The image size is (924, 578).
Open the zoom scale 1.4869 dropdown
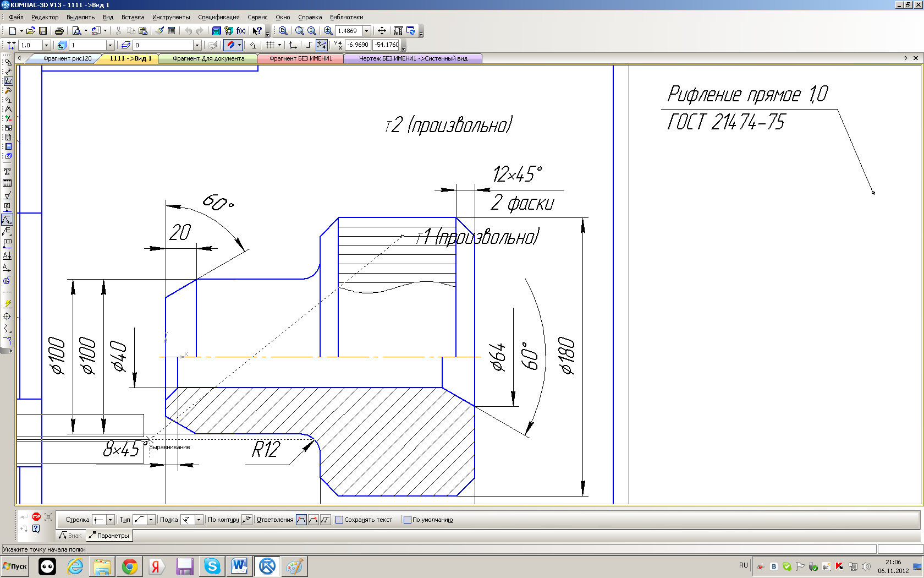coord(367,31)
